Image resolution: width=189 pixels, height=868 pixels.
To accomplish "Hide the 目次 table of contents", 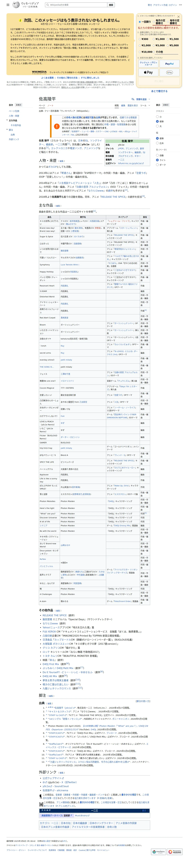I will click(19, 105).
